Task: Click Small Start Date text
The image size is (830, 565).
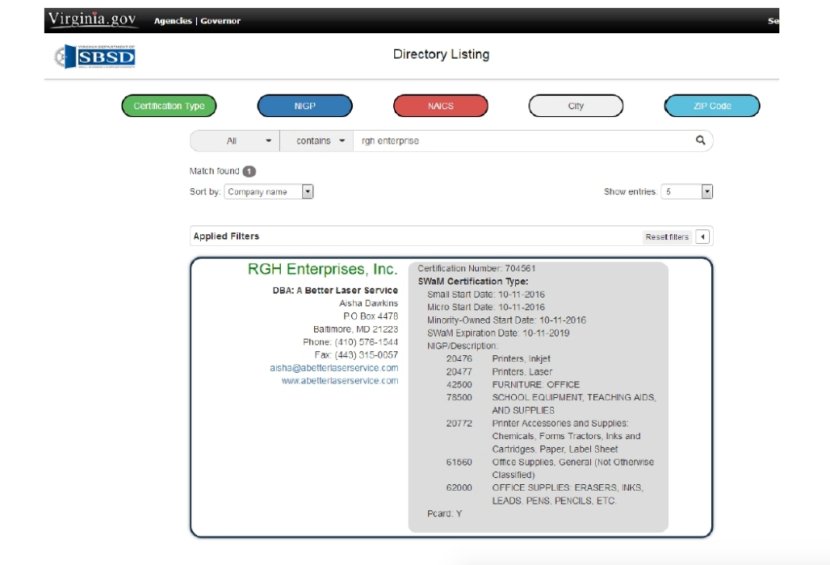Action: pyautogui.click(x=486, y=294)
